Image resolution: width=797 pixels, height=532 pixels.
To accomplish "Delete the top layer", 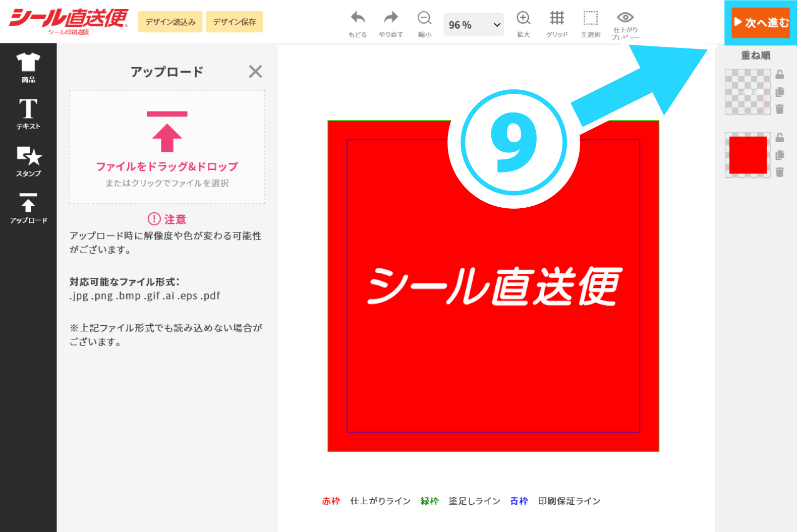I will pos(780,109).
